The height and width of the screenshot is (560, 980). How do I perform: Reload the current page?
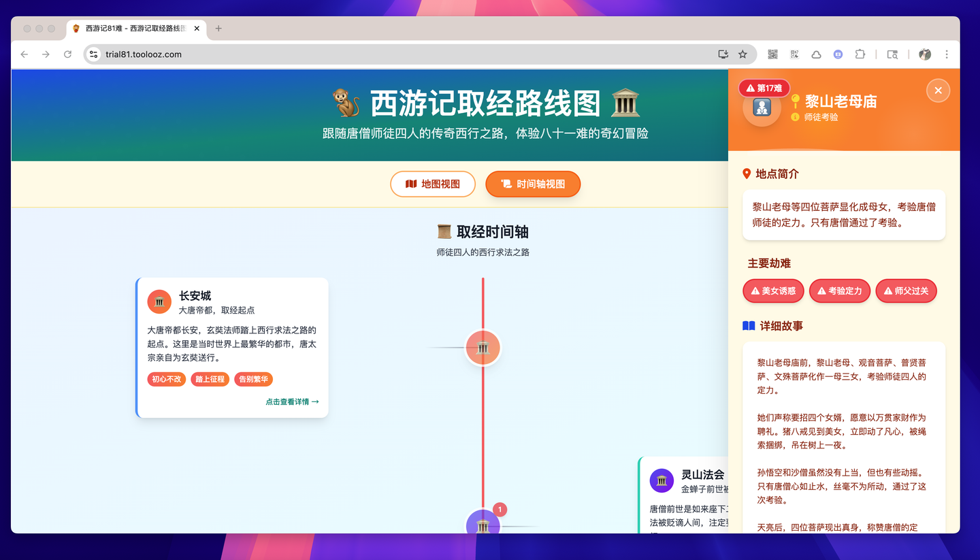pyautogui.click(x=67, y=54)
